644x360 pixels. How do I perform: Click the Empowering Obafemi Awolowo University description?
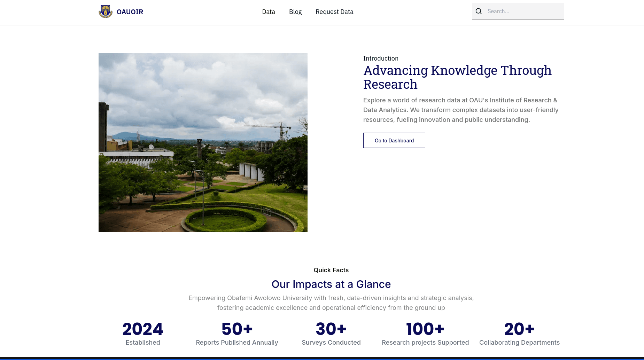pyautogui.click(x=331, y=303)
